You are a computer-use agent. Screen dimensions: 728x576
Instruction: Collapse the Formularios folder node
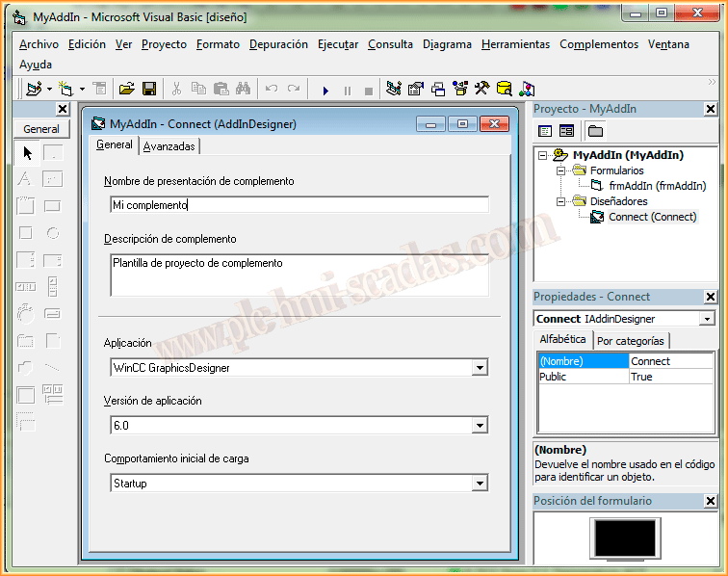point(559,170)
